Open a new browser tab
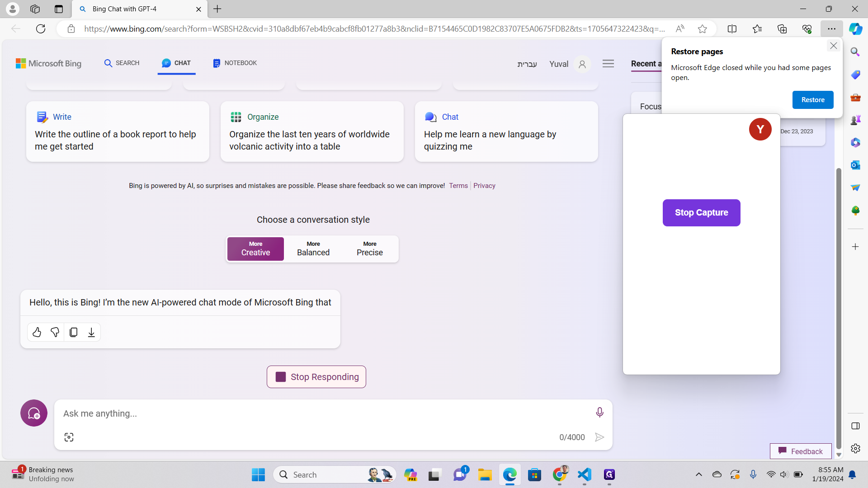 217,9
